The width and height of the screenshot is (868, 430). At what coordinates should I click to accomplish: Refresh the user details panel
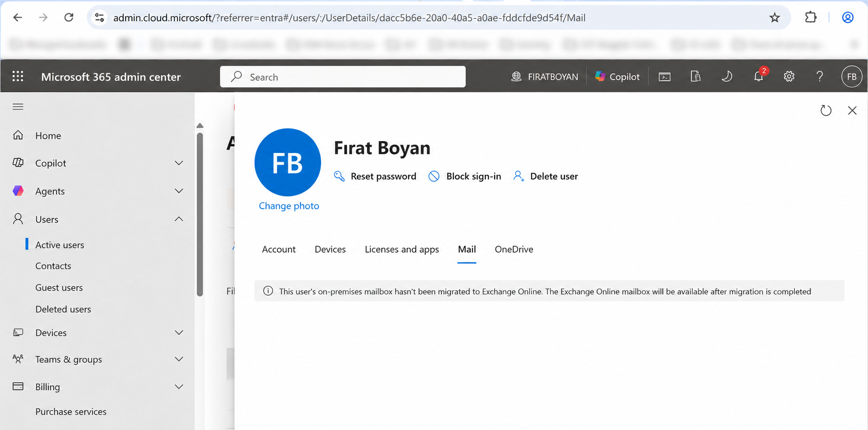(x=826, y=111)
